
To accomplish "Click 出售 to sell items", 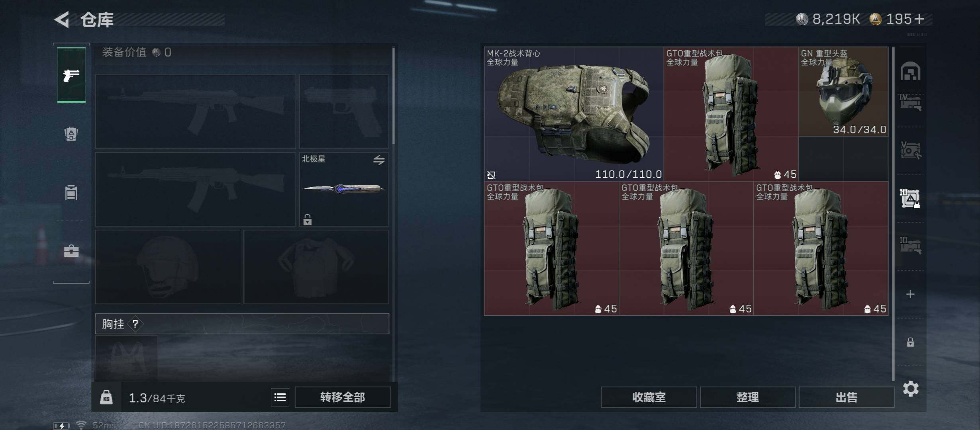I will pos(847,397).
